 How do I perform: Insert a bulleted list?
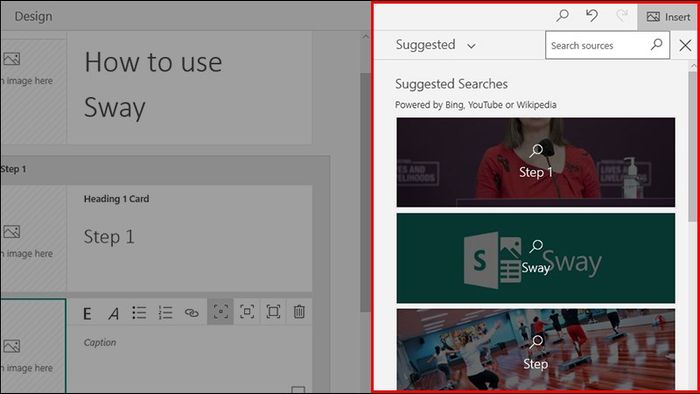coord(139,313)
